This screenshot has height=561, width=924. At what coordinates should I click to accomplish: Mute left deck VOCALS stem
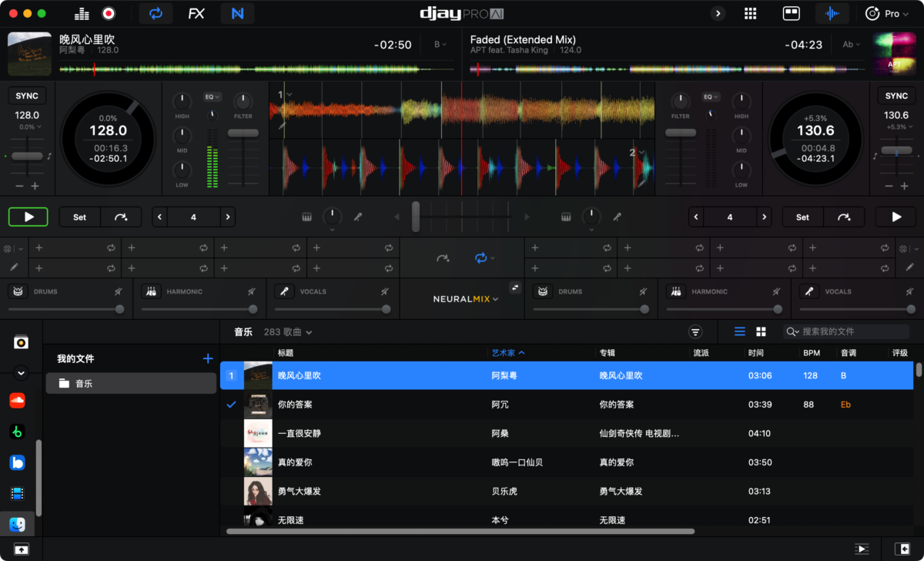point(385,292)
